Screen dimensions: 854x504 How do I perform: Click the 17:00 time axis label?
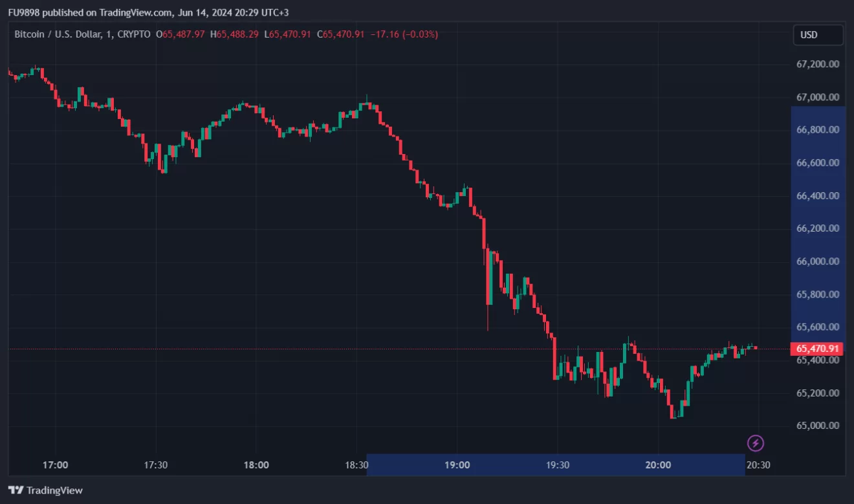(56, 465)
